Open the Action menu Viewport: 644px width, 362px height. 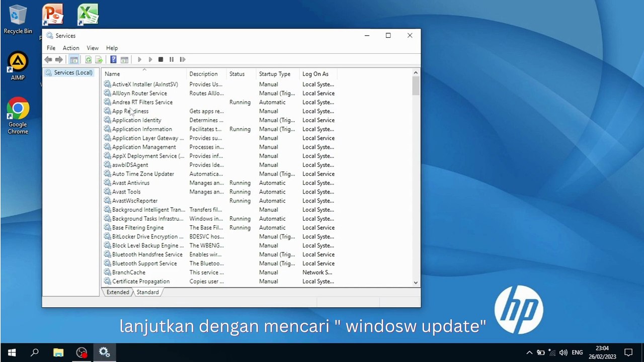(71, 48)
